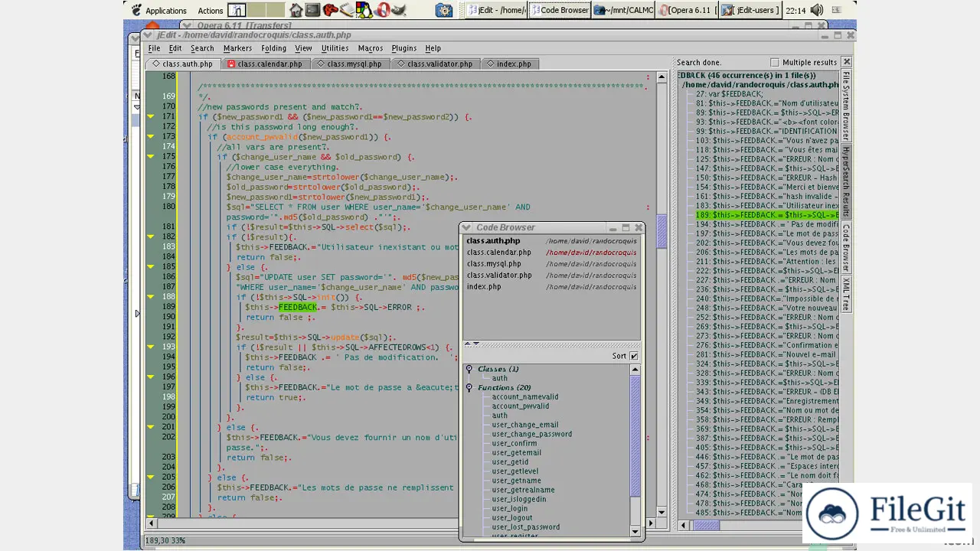Click the HyperSearch horizontal scrollbar thumb
The width and height of the screenshot is (980, 551).
click(x=706, y=525)
